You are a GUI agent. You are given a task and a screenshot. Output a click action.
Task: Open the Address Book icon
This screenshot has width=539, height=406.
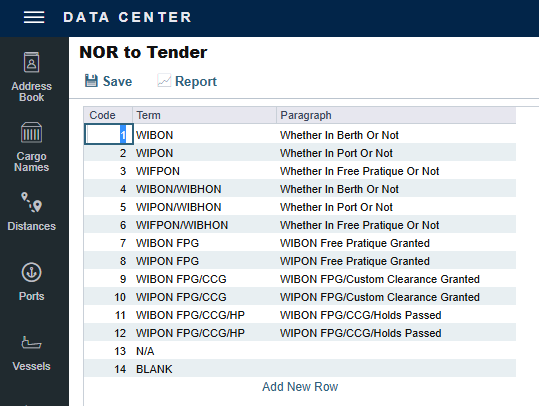click(31, 62)
